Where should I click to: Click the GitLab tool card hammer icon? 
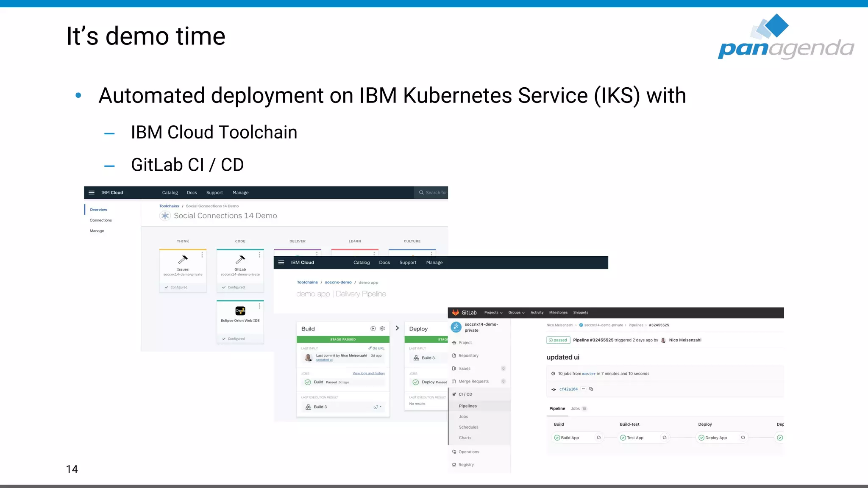pos(240,259)
